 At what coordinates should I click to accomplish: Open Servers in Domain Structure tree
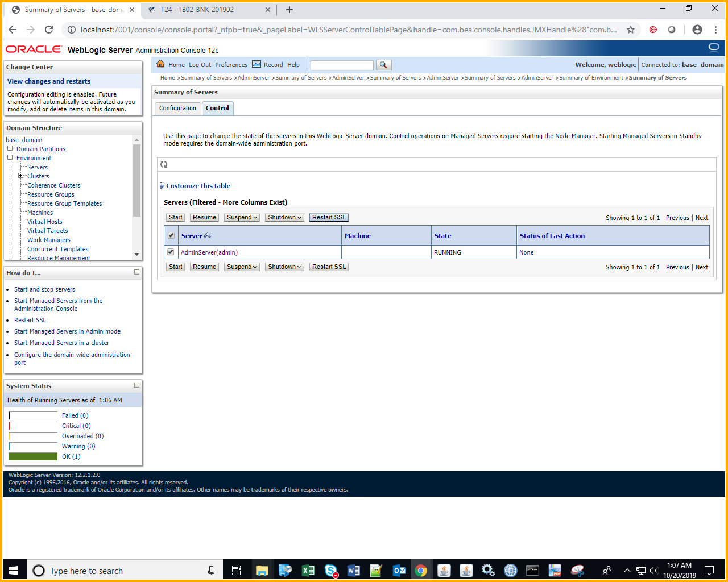coord(38,167)
